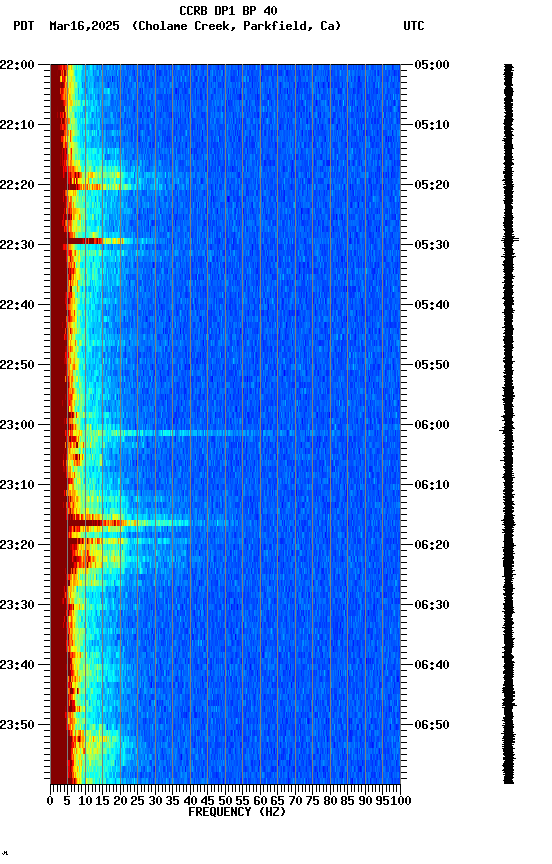Click the '05:30' UTC time label
552x864 pixels.
pos(432,245)
